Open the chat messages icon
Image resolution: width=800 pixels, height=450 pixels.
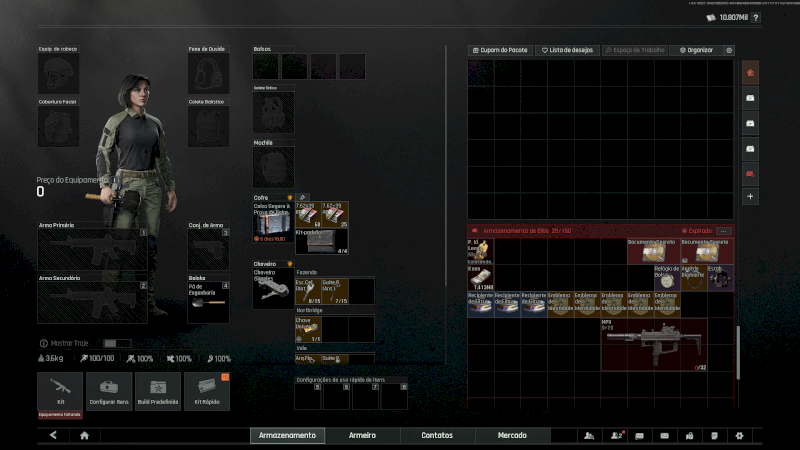(639, 435)
